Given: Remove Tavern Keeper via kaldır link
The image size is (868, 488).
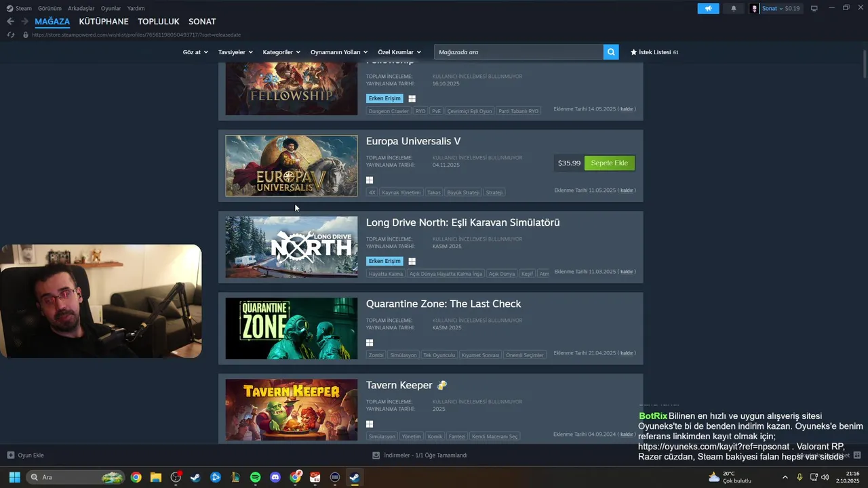Looking at the screenshot, I should pos(627,434).
